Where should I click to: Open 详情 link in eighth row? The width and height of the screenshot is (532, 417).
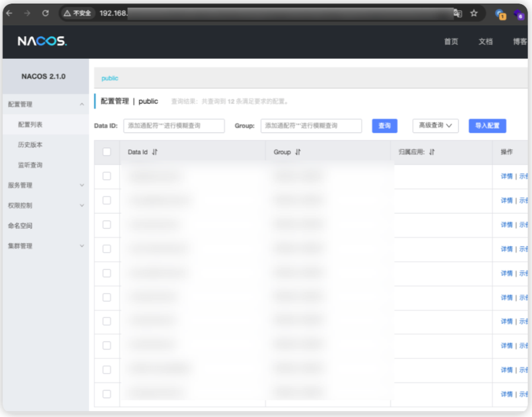[506, 345]
